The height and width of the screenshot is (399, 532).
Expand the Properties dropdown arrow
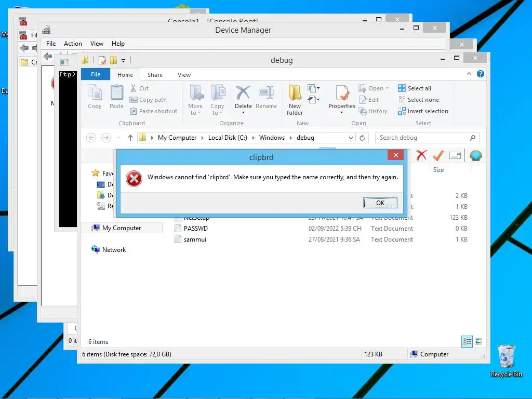coord(342,113)
